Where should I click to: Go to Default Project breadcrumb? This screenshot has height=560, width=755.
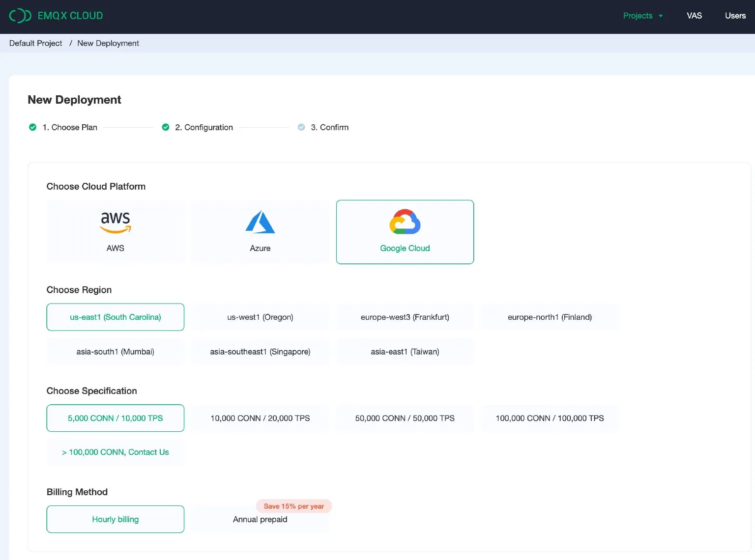(36, 43)
